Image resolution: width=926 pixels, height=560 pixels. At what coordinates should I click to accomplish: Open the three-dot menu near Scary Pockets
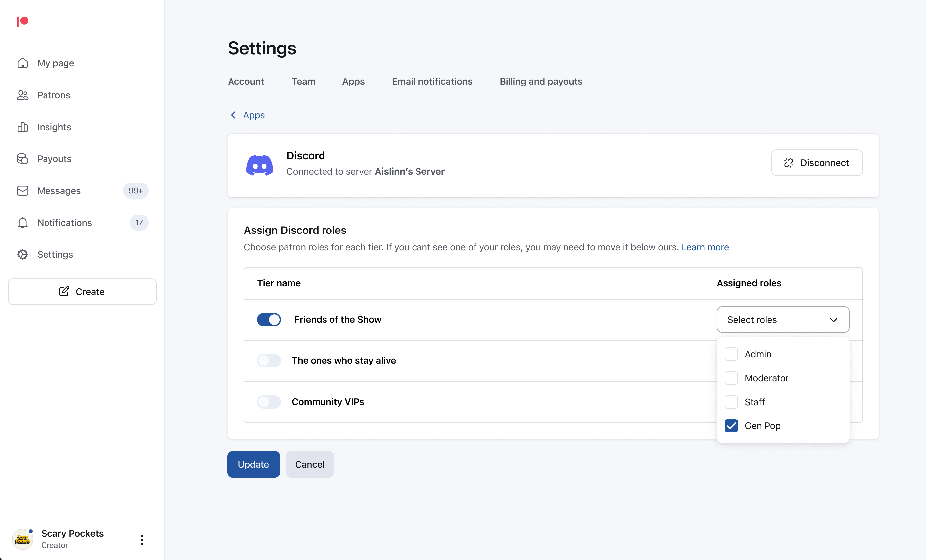click(142, 539)
